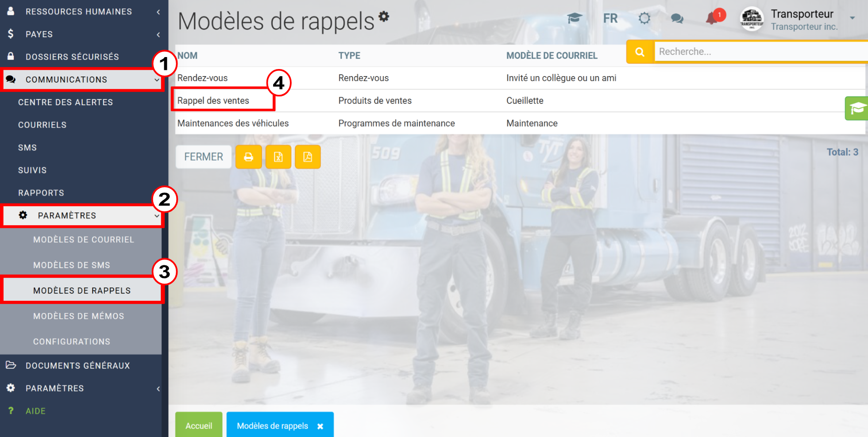Click the theme sun icon in header
Screen dimensions: 868x437
644,19
